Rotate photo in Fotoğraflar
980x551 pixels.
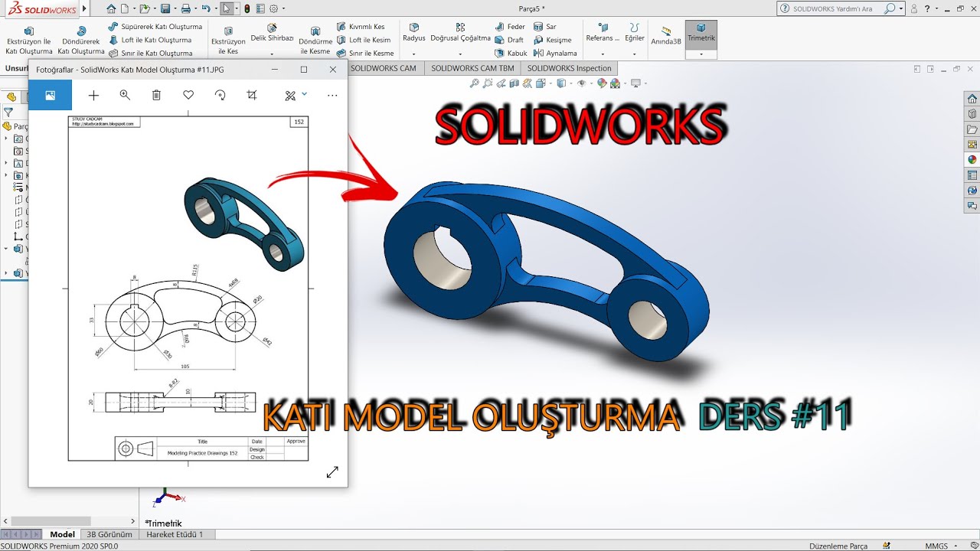(220, 96)
